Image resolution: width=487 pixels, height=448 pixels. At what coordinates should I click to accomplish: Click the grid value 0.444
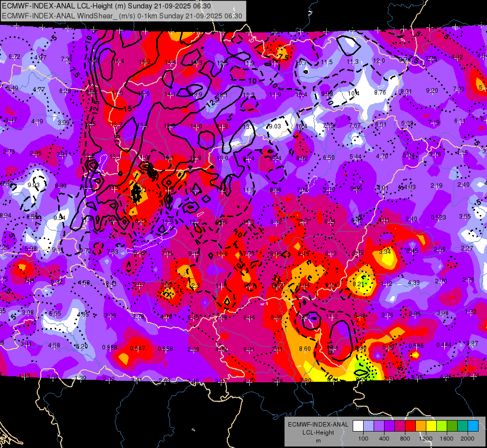444,345
